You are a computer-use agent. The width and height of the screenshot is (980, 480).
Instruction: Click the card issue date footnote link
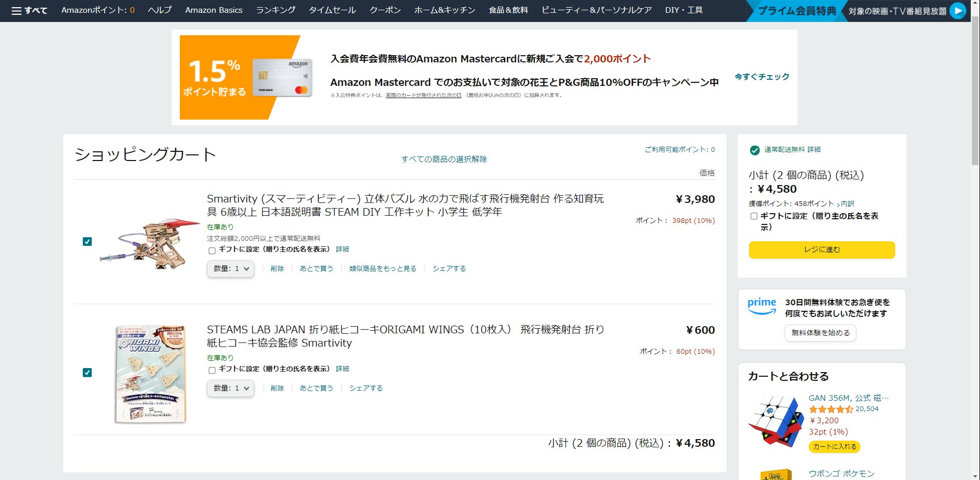point(423,96)
